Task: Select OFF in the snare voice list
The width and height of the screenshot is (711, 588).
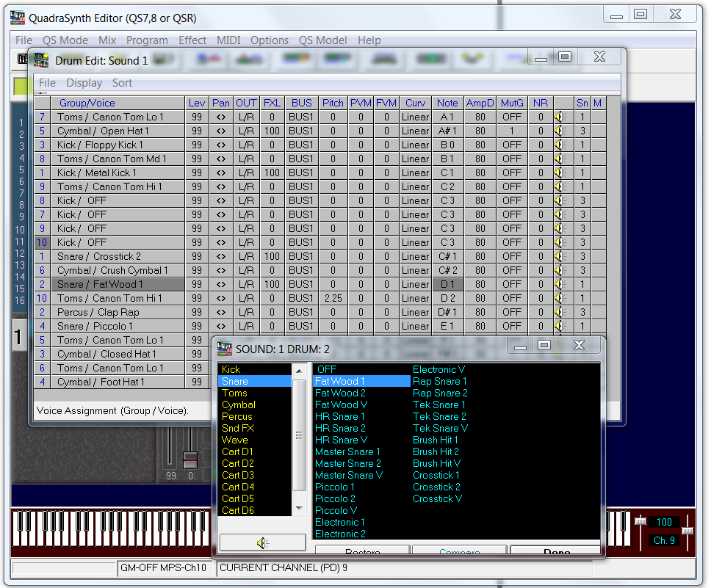Action: pyautogui.click(x=327, y=369)
